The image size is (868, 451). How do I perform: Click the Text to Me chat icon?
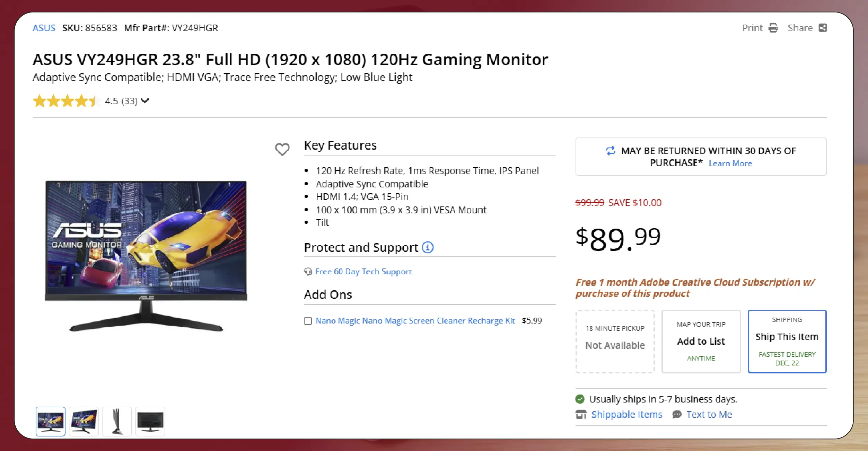(677, 414)
